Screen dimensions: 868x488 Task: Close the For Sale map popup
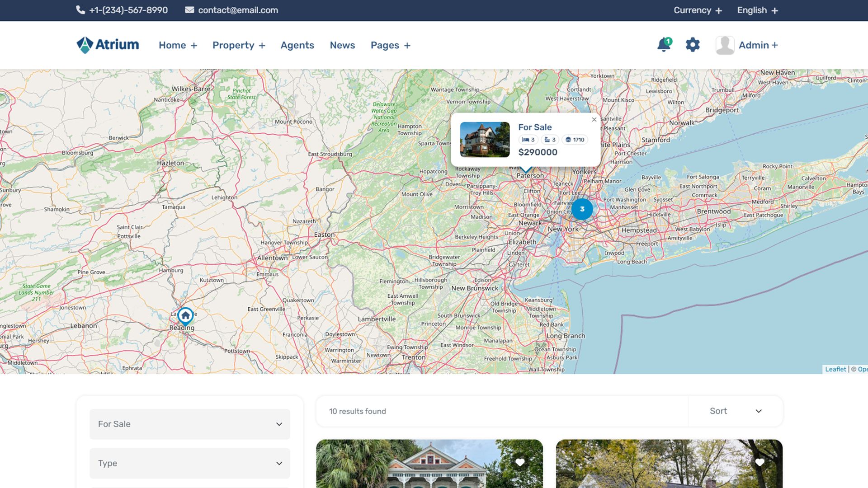pos(594,120)
